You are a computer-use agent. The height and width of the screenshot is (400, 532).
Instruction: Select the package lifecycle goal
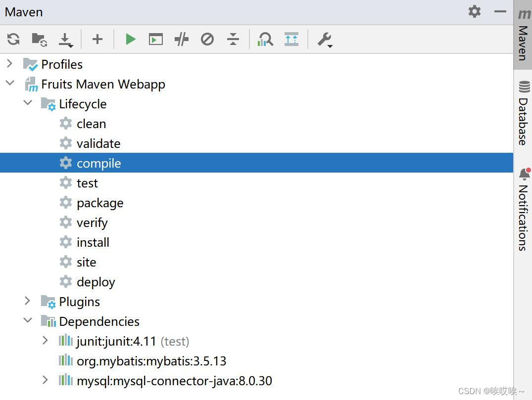(100, 203)
